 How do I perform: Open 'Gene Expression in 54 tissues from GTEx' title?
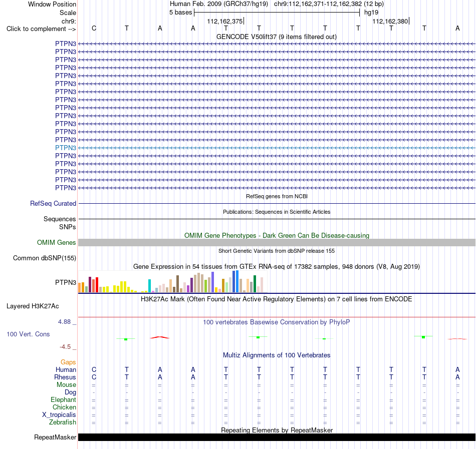pyautogui.click(x=277, y=267)
